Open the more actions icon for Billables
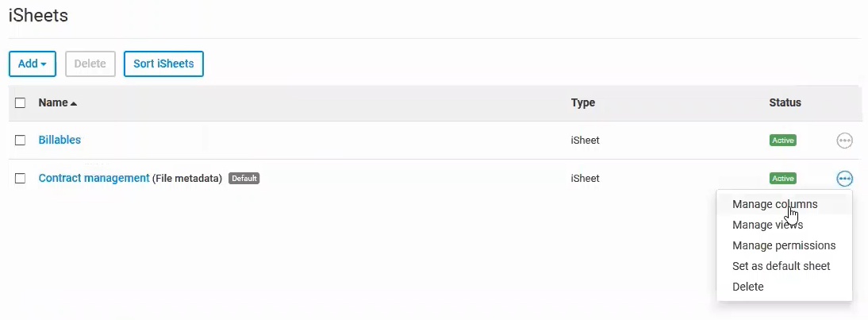This screenshot has height=320, width=868. point(844,141)
